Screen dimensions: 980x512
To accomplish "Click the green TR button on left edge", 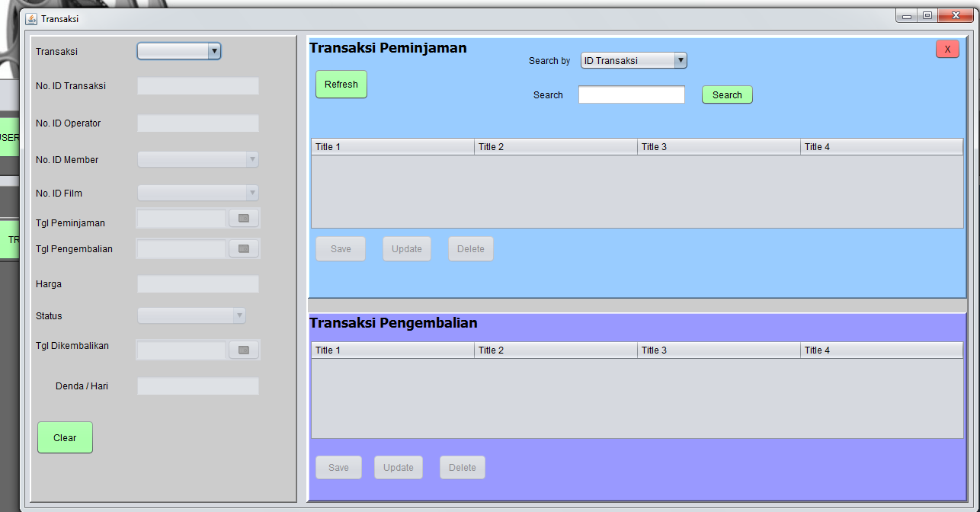I will [11, 239].
